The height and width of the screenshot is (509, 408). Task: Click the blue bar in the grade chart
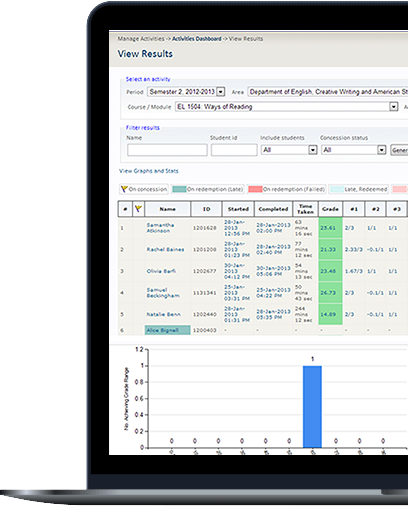(312, 407)
